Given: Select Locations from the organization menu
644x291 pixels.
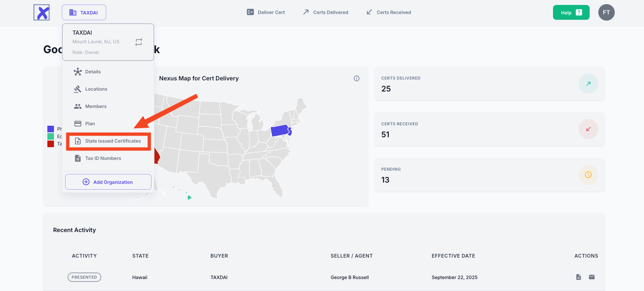Looking at the screenshot, I should click(96, 89).
